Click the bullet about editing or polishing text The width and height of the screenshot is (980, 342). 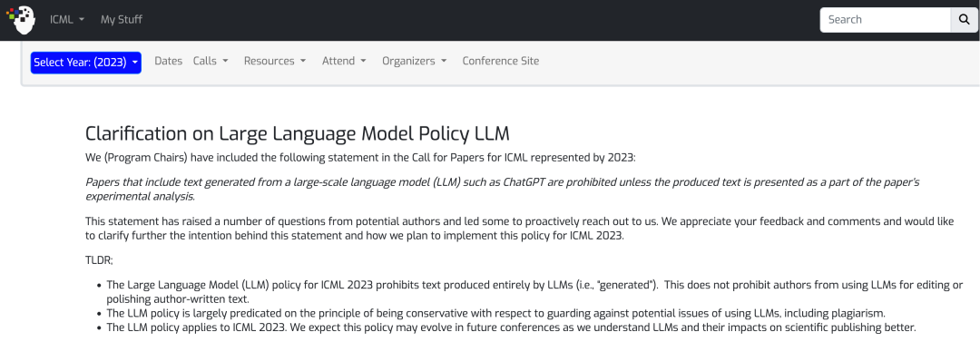pos(534,291)
